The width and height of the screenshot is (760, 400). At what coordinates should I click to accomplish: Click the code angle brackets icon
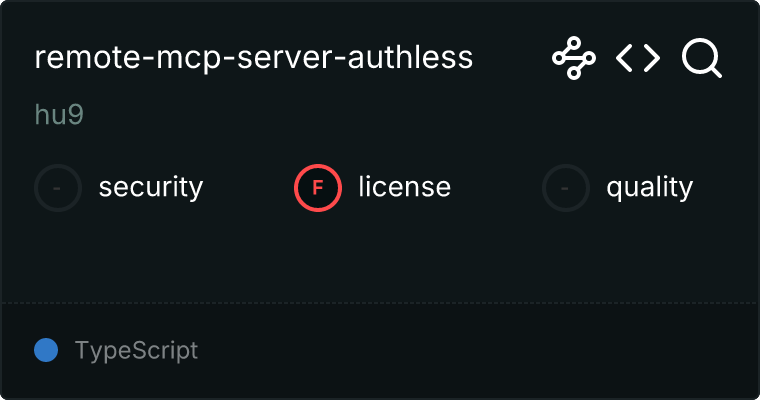coord(638,58)
